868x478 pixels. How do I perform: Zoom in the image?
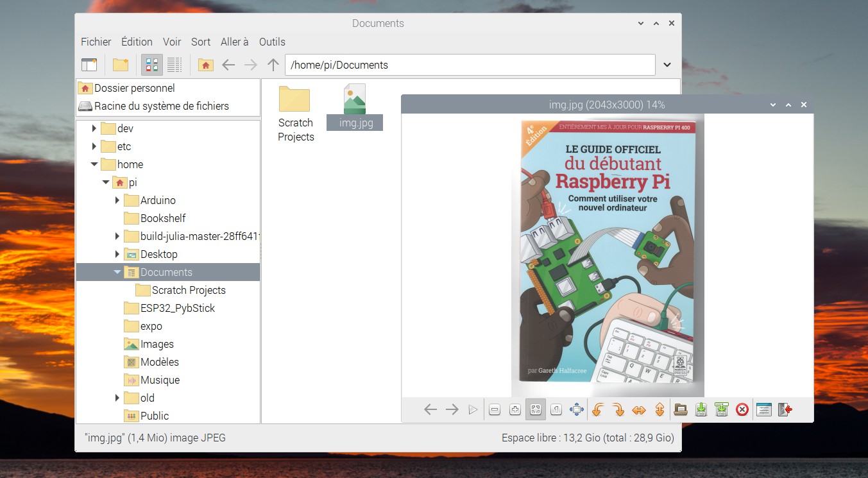(x=515, y=409)
